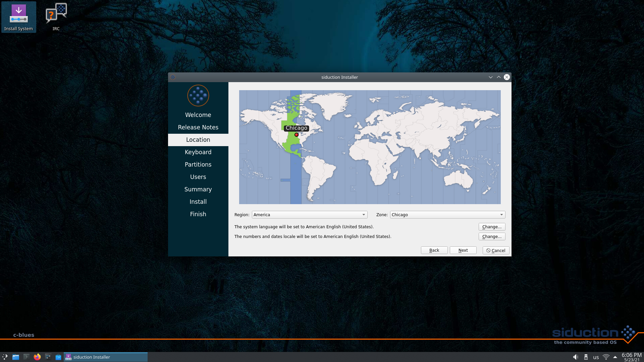Open the Install System desktop icon

click(18, 17)
